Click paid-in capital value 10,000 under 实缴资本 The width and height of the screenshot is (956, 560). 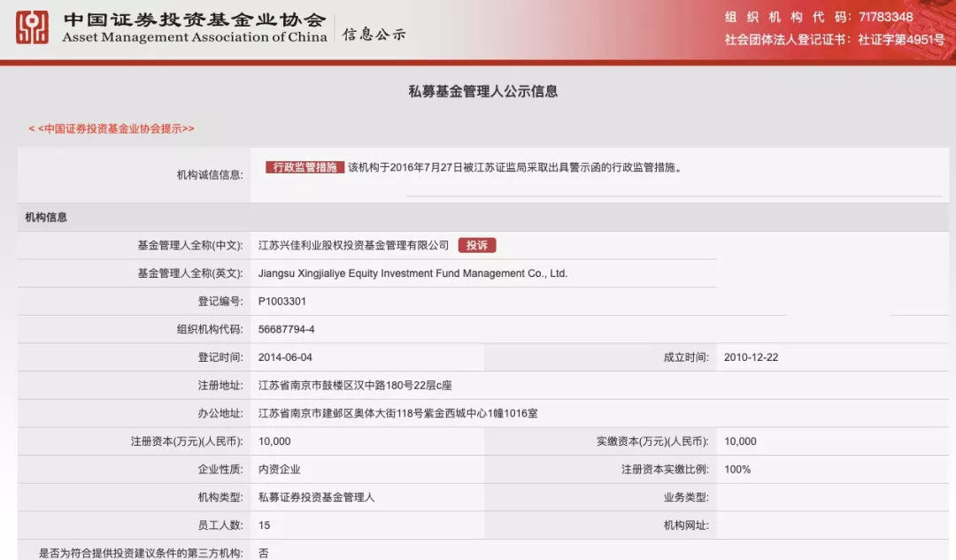[740, 441]
